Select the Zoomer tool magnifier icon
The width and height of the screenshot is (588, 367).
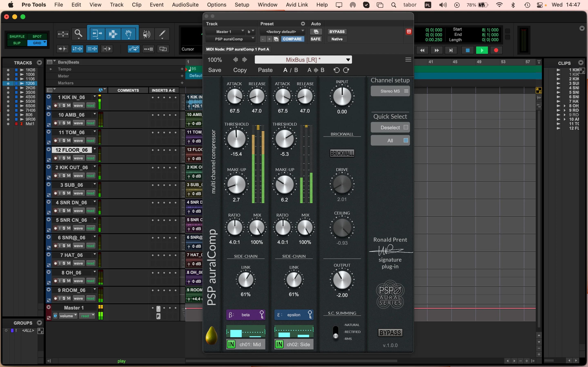pyautogui.click(x=78, y=33)
